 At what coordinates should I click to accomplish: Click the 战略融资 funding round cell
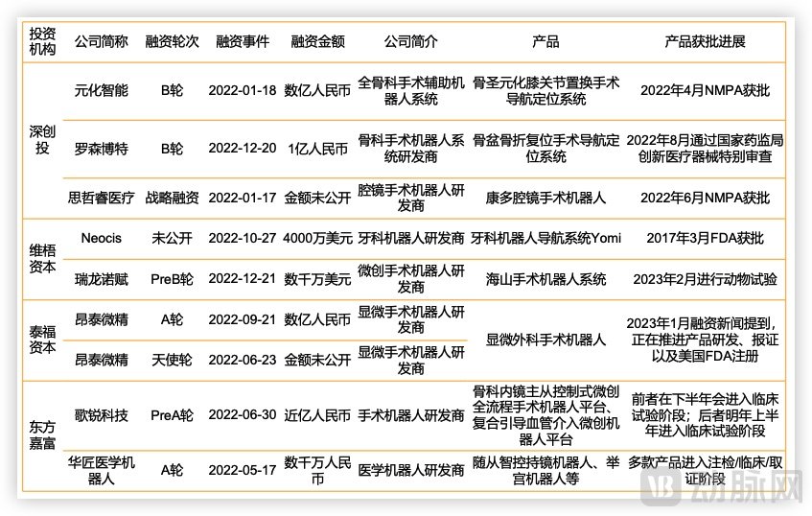tap(172, 198)
